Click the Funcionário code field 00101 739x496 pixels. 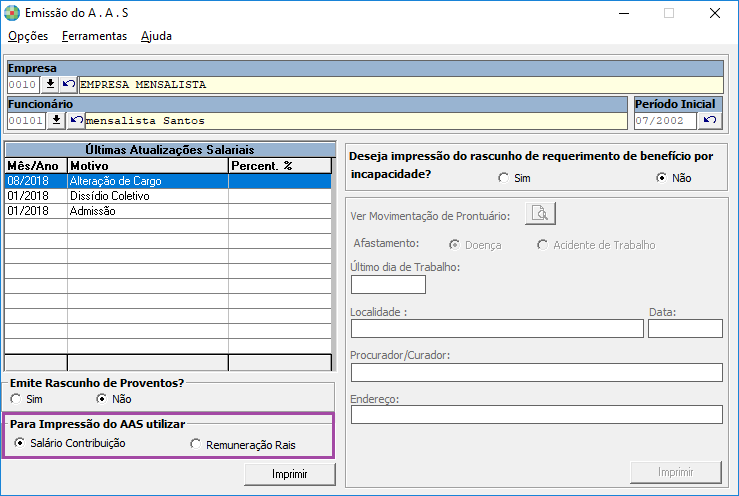(x=26, y=120)
